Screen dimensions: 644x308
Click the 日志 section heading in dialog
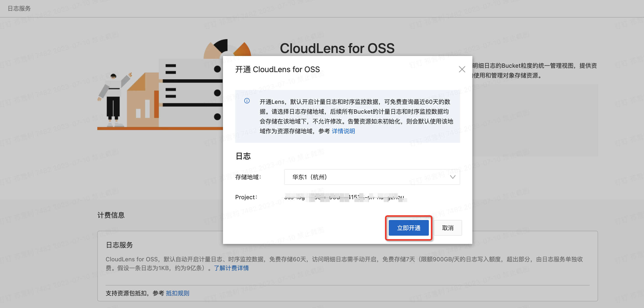tap(243, 156)
